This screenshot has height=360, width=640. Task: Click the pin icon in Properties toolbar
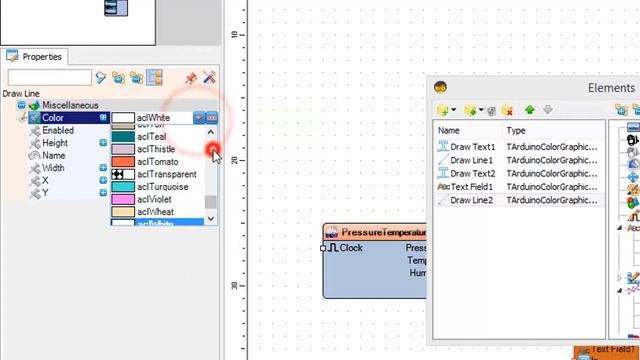click(x=191, y=78)
